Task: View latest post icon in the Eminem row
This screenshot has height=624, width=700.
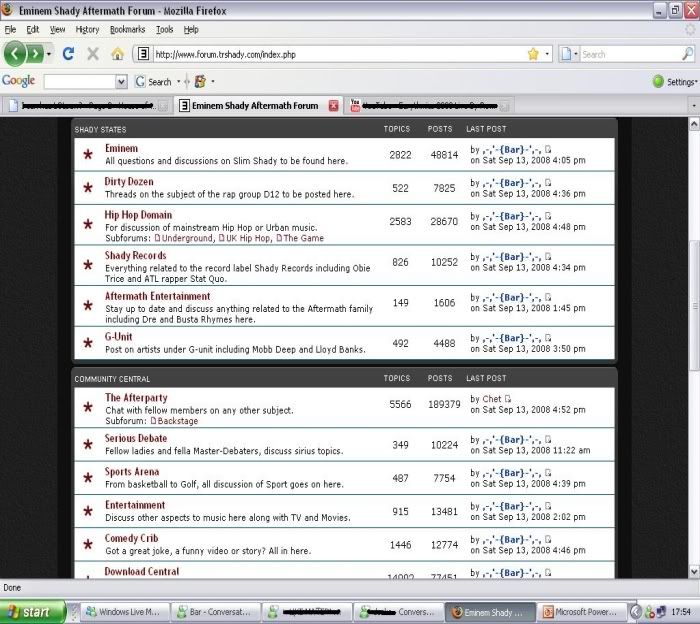Action: [548, 150]
